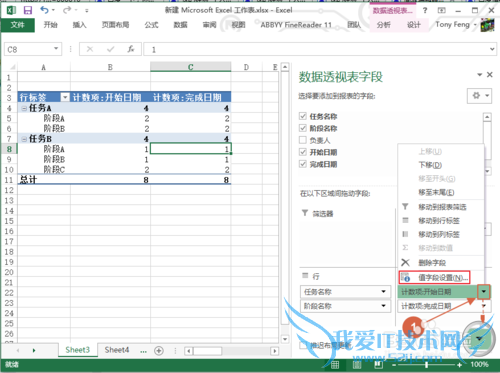Expand the formula bar with its arrow

click(492, 49)
